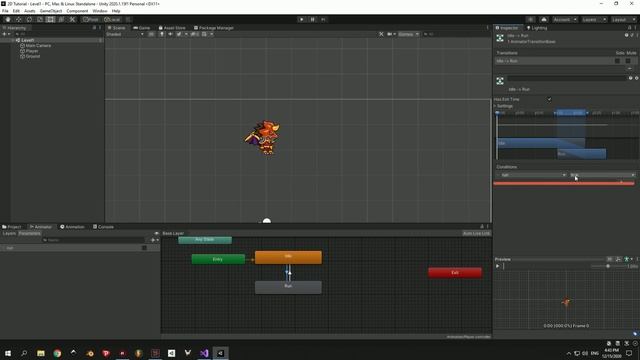Click the Pause button in toolbar

(x=313, y=20)
